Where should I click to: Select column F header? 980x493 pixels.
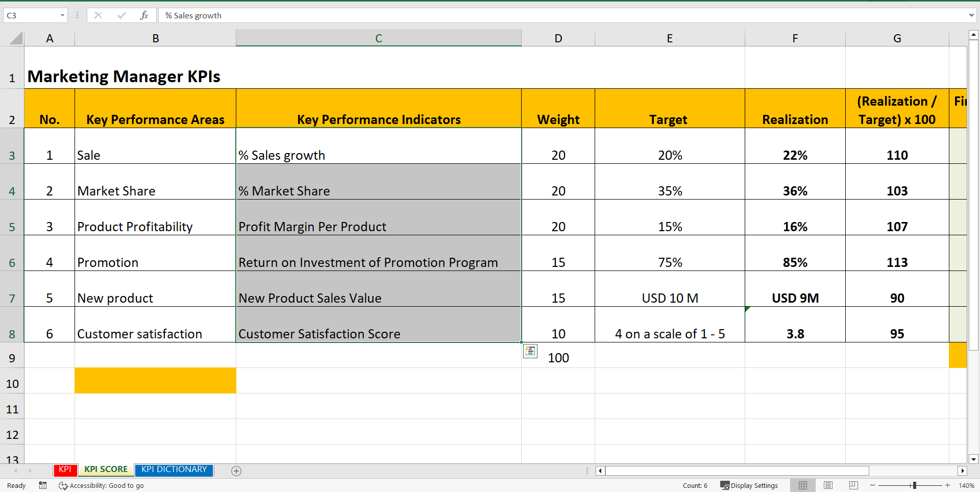[795, 38]
